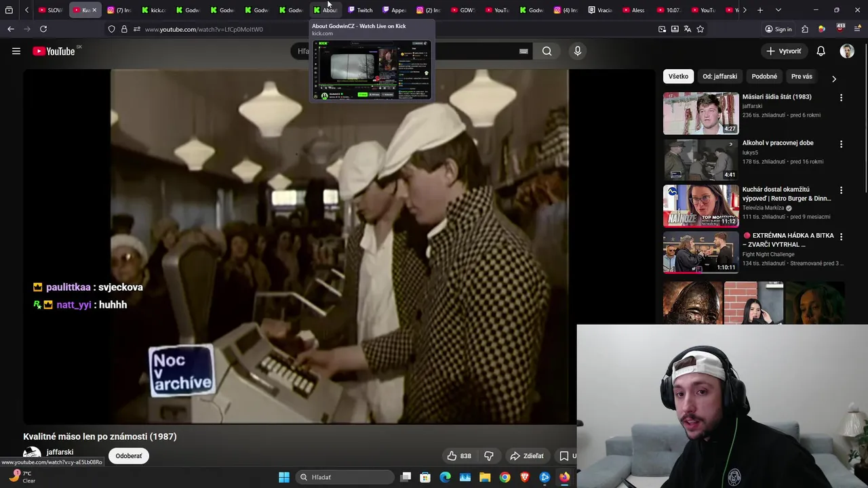Open Task View on the taskbar

coord(406,477)
